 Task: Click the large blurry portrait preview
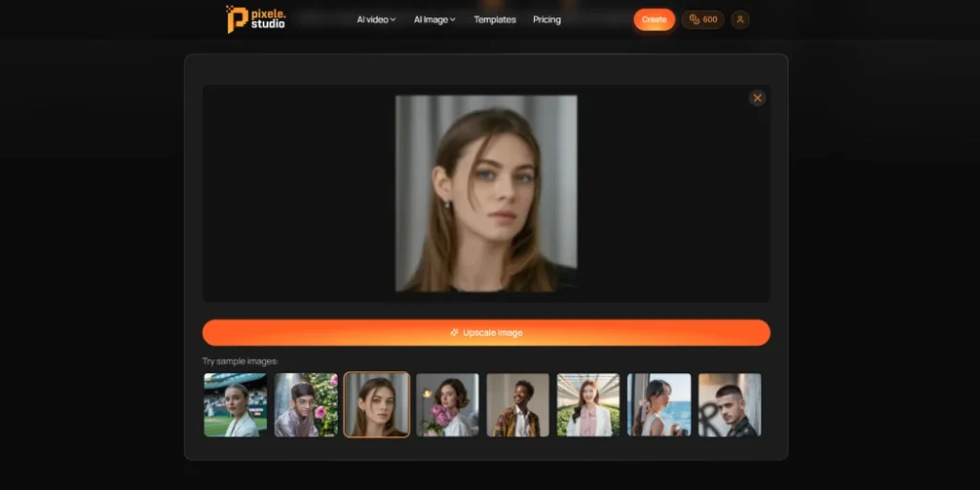(486, 193)
